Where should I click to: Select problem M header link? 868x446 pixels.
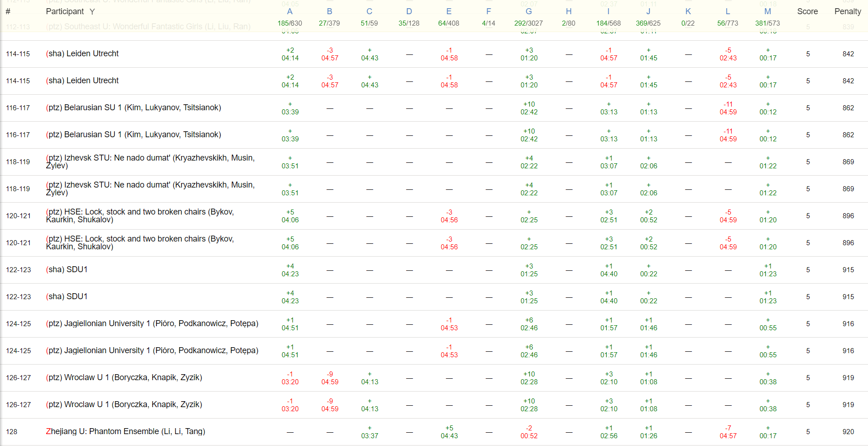pyautogui.click(x=767, y=12)
